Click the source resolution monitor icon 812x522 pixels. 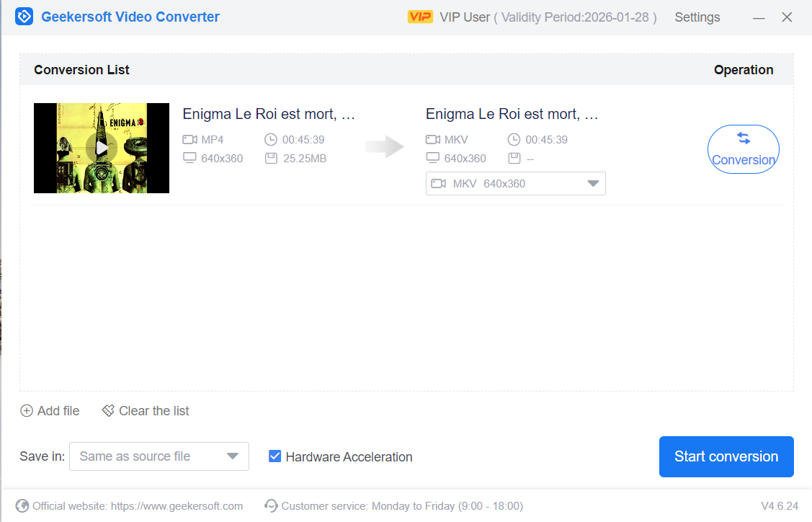(189, 158)
